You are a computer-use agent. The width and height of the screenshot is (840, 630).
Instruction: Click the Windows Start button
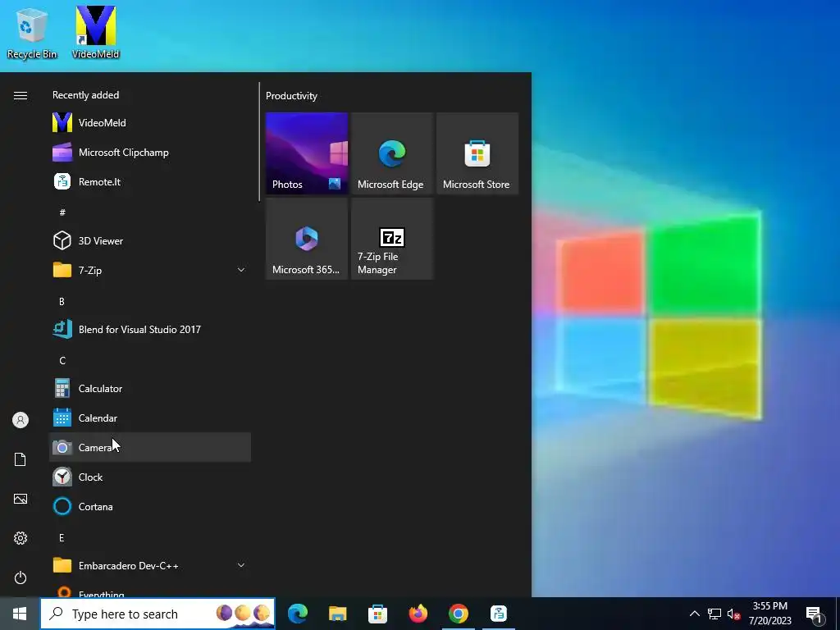[20, 614]
